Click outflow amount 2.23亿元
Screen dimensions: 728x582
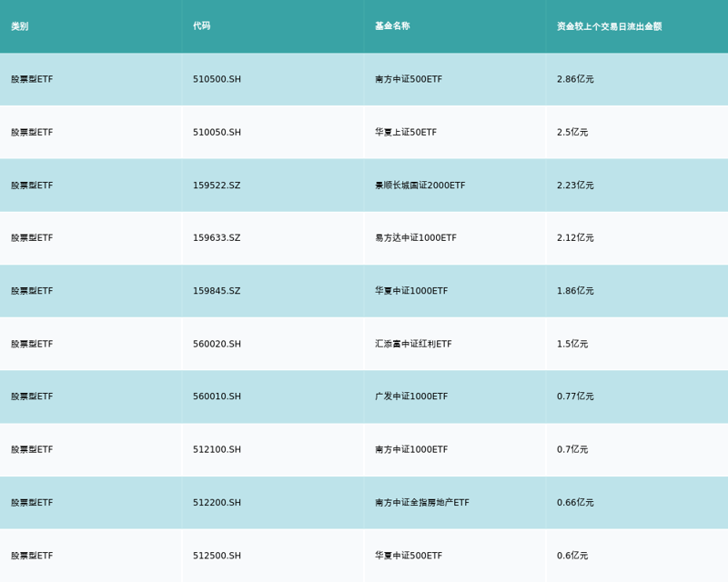pos(575,186)
